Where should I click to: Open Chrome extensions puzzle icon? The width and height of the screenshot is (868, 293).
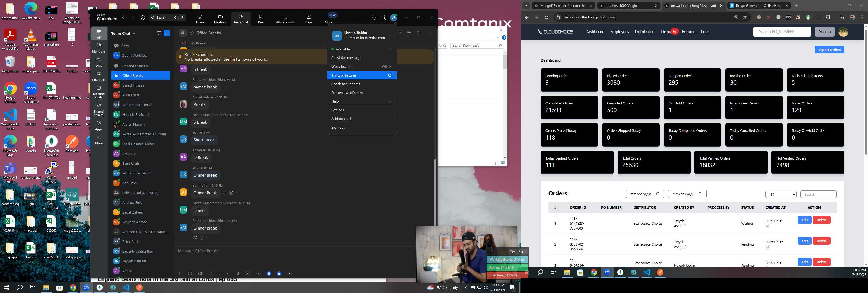coord(828,17)
